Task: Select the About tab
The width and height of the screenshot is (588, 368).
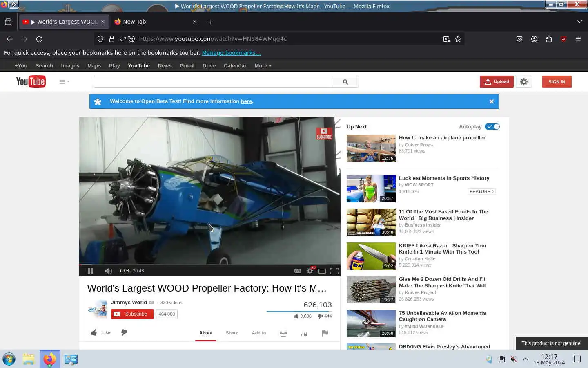Action: pyautogui.click(x=206, y=333)
